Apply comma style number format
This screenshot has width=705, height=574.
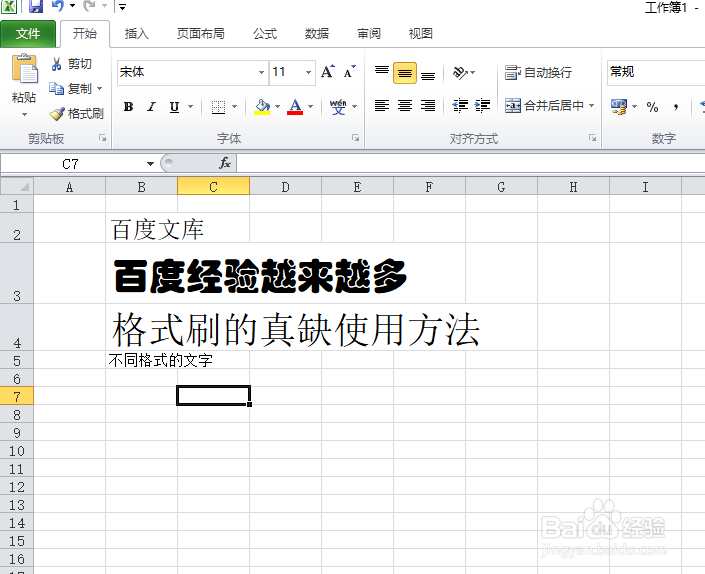point(675,107)
